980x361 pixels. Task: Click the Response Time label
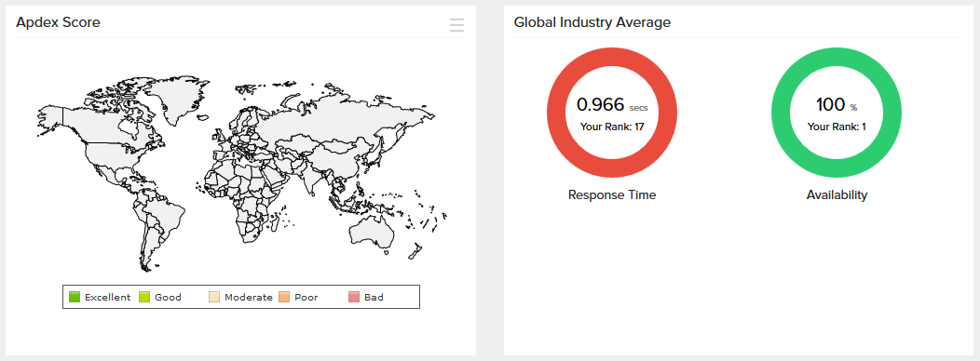click(x=612, y=194)
